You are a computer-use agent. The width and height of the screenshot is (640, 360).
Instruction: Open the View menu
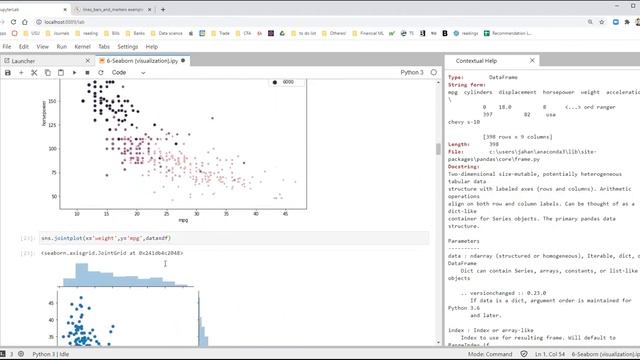pyautogui.click(x=42, y=47)
